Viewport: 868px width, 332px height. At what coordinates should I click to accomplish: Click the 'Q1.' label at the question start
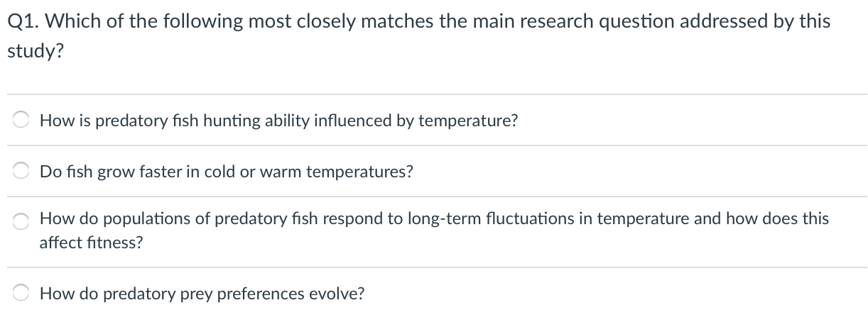pos(21,21)
